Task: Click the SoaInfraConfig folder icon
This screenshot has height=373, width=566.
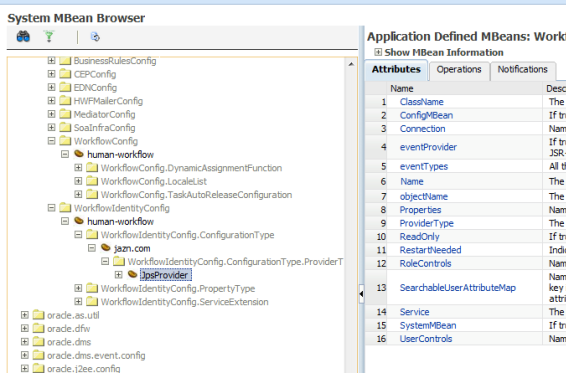Action: (65, 127)
